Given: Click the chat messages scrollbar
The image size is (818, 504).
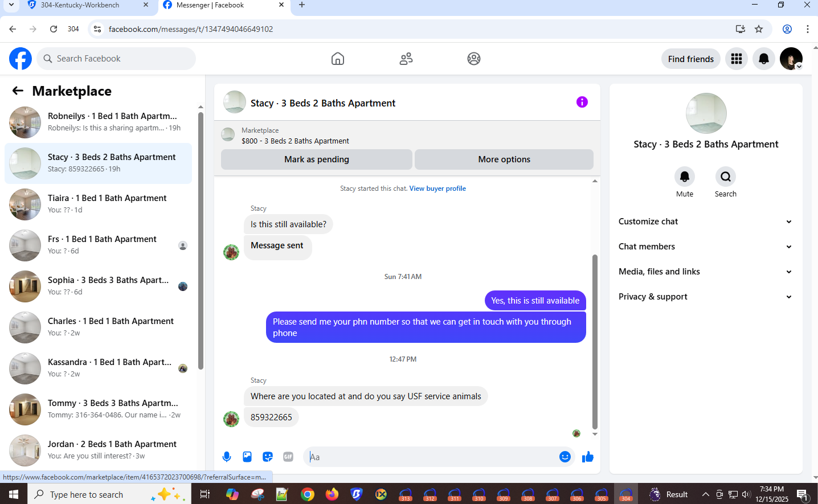Looking at the screenshot, I should [595, 342].
